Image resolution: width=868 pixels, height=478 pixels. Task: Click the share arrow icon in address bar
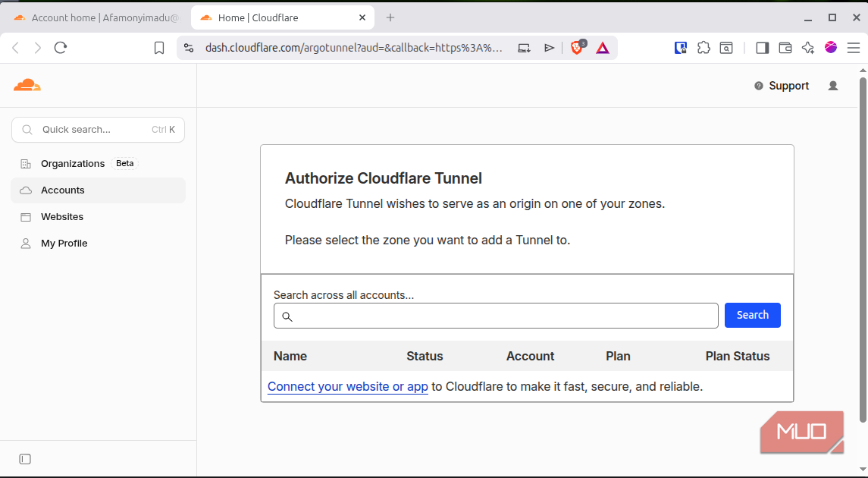click(549, 49)
